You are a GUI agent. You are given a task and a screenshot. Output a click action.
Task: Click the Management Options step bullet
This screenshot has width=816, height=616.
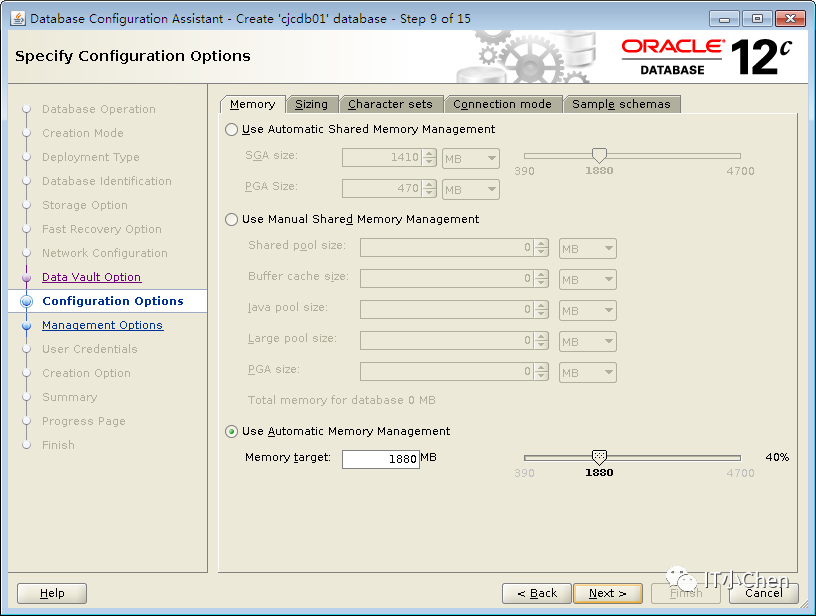click(27, 325)
